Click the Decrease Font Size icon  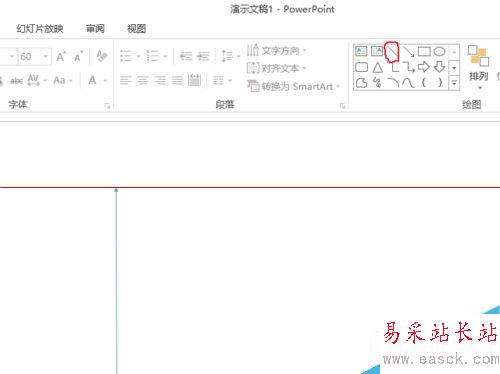[x=78, y=57]
